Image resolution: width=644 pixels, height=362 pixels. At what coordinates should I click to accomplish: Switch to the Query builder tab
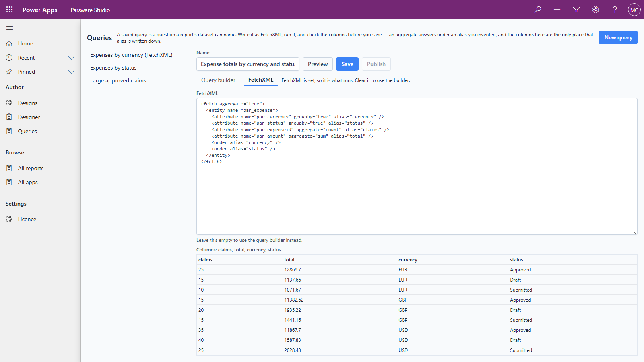tap(218, 80)
